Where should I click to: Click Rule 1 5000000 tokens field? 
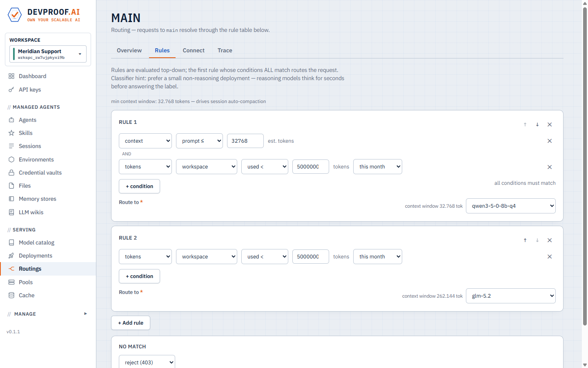pos(311,166)
